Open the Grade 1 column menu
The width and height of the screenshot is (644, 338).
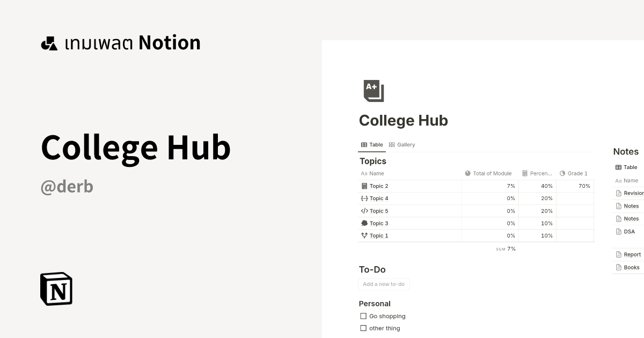click(x=574, y=173)
